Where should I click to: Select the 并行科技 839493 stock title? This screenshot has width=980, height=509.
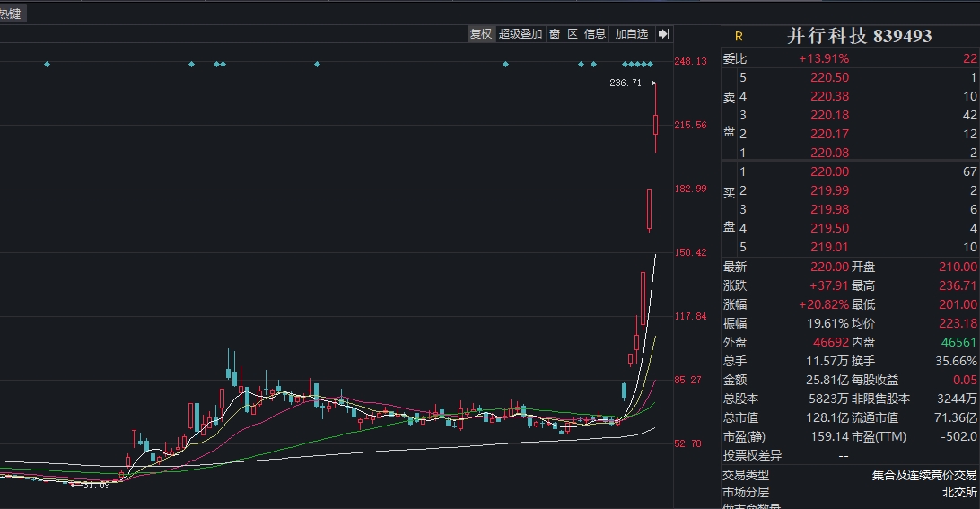click(859, 36)
